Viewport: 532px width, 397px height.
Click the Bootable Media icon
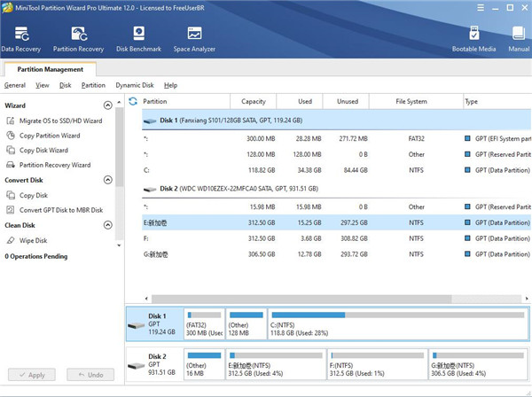473,39
